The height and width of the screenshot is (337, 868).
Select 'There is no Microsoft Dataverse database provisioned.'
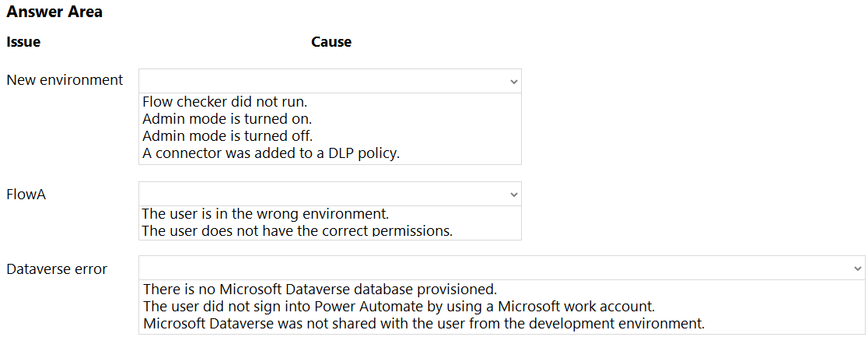click(320, 289)
